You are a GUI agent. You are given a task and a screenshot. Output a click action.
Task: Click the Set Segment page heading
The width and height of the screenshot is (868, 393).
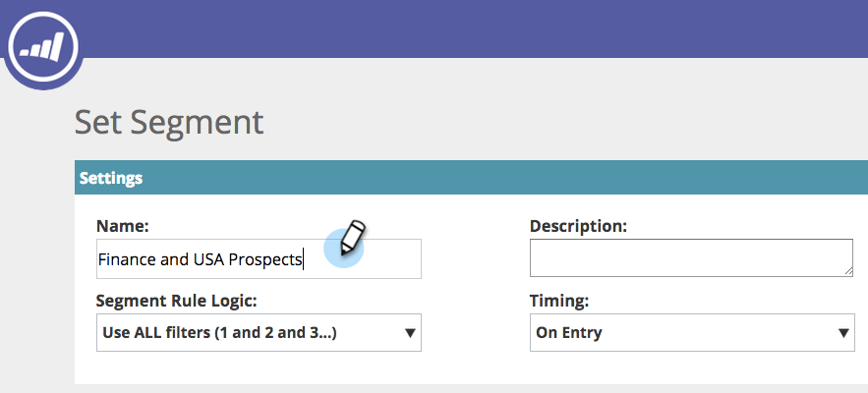pos(169,122)
